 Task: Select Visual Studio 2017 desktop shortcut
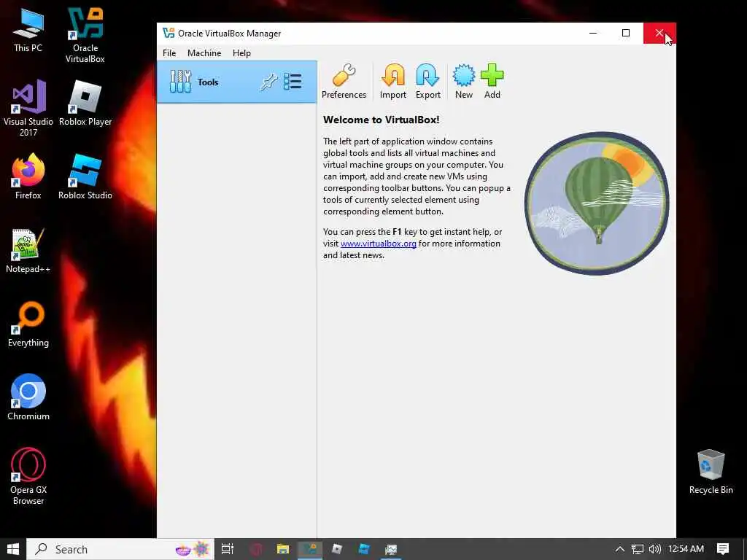[28, 109]
